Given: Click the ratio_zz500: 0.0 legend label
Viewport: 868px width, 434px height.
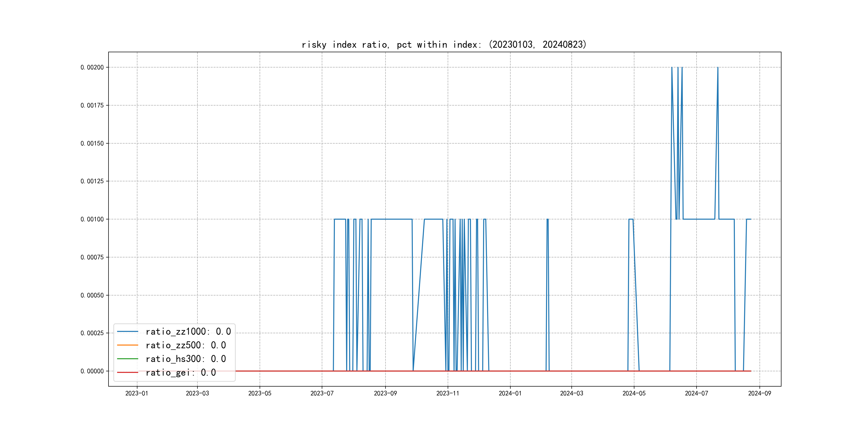Looking at the screenshot, I should tap(186, 345).
